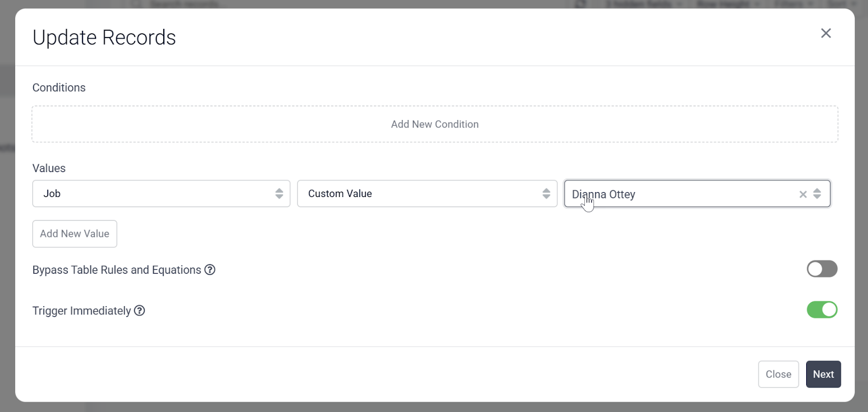This screenshot has height=412, width=868.
Task: Click the Close button in footer
Action: 778,374
